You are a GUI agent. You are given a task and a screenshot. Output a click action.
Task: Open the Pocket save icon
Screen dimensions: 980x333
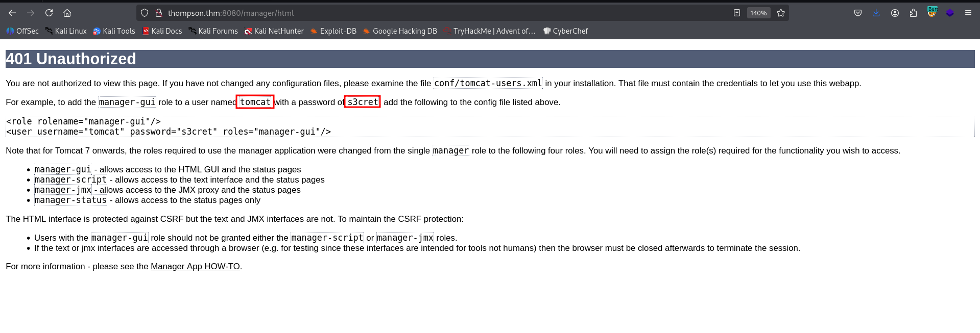[858, 13]
